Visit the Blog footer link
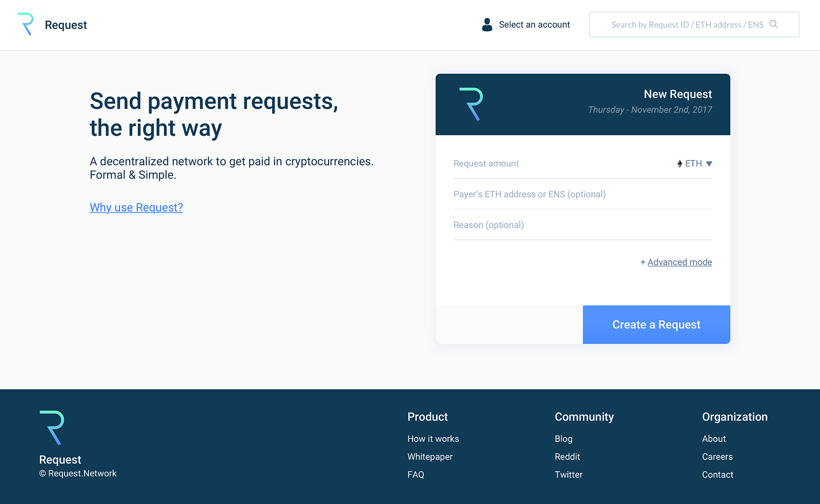The height and width of the screenshot is (504, 820). 564,439
